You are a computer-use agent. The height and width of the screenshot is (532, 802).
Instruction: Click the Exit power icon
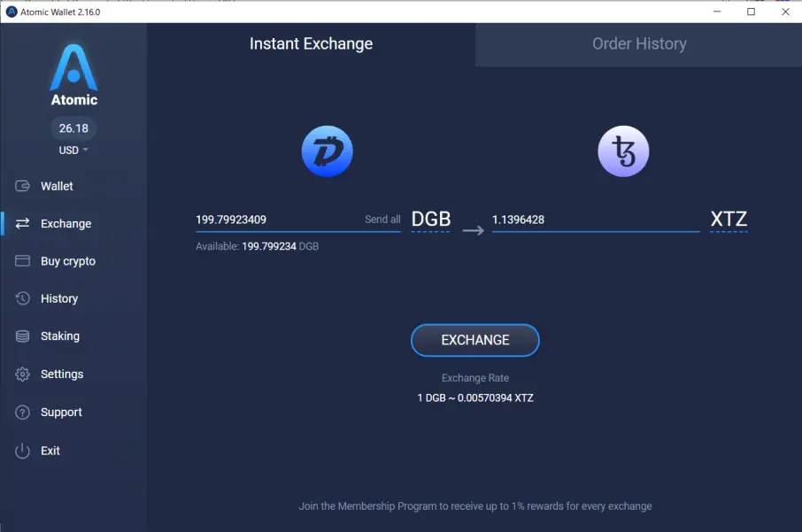(22, 451)
